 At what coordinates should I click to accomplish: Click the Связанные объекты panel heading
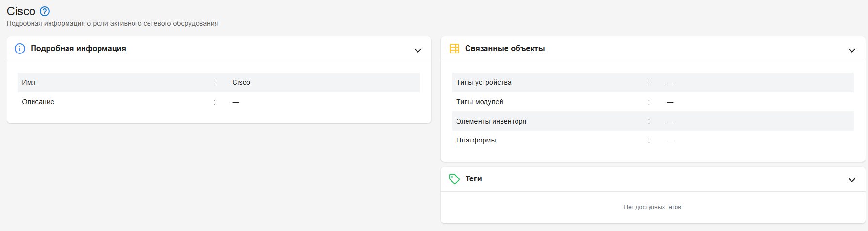coord(505,49)
